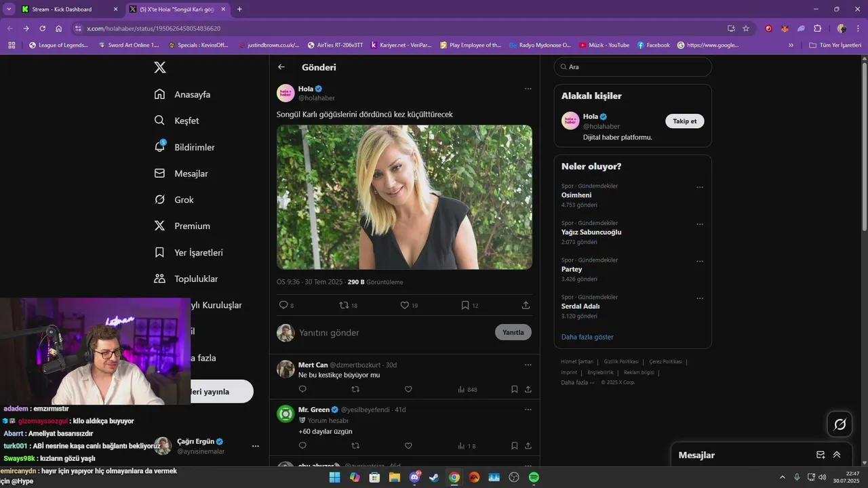
Task: Open options for Partey trend
Action: [x=700, y=261]
